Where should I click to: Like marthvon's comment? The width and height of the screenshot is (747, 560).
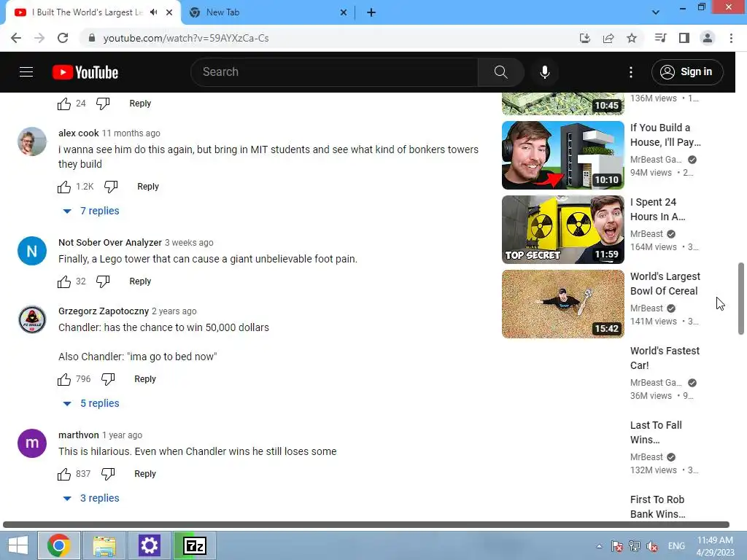pyautogui.click(x=64, y=474)
